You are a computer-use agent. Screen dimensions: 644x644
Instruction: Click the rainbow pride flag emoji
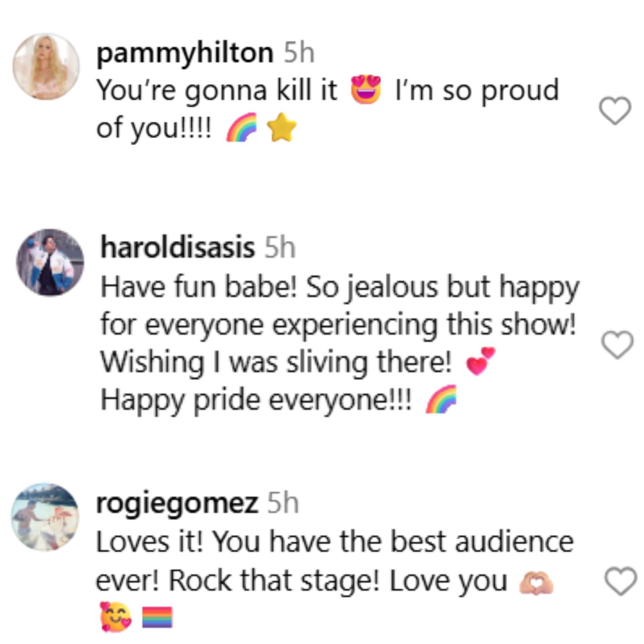[157, 617]
